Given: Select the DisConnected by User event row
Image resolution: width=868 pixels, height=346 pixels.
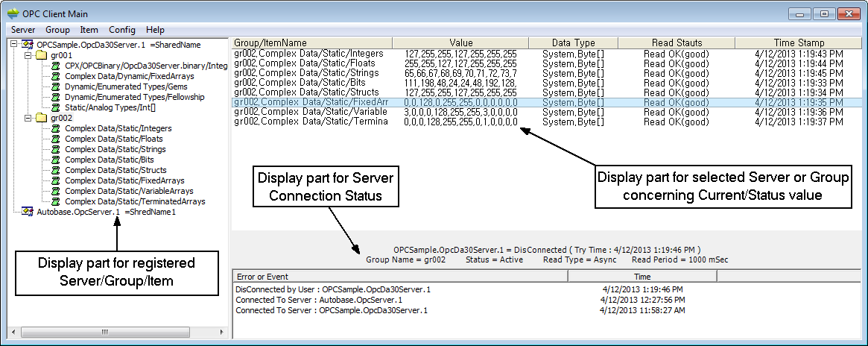Looking at the screenshot, I should coord(333,289).
